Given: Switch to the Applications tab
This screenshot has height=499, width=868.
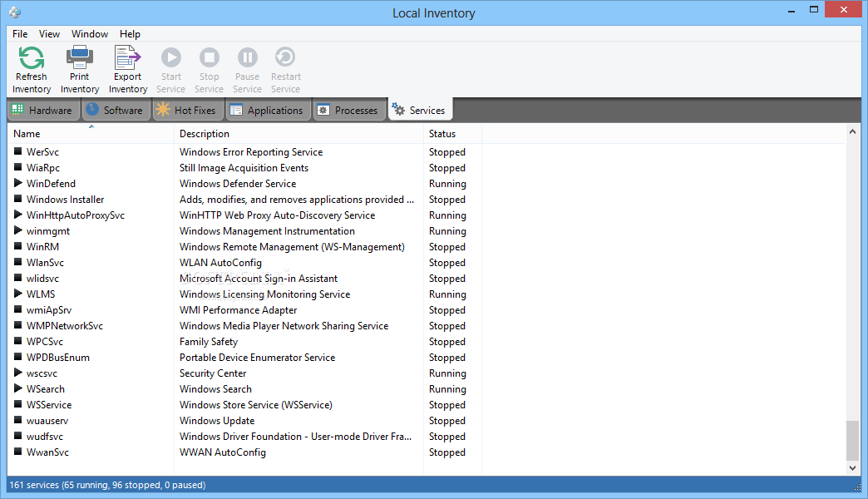Looking at the screenshot, I should [268, 110].
